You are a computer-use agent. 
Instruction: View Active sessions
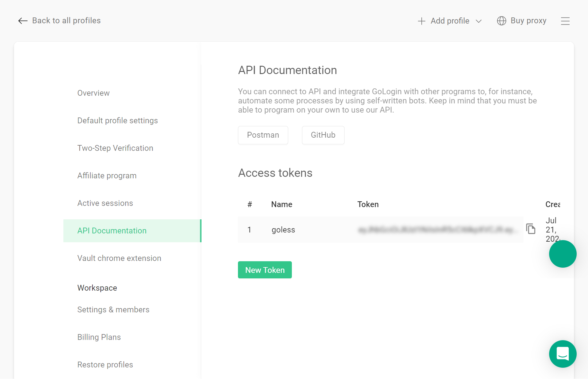105,203
